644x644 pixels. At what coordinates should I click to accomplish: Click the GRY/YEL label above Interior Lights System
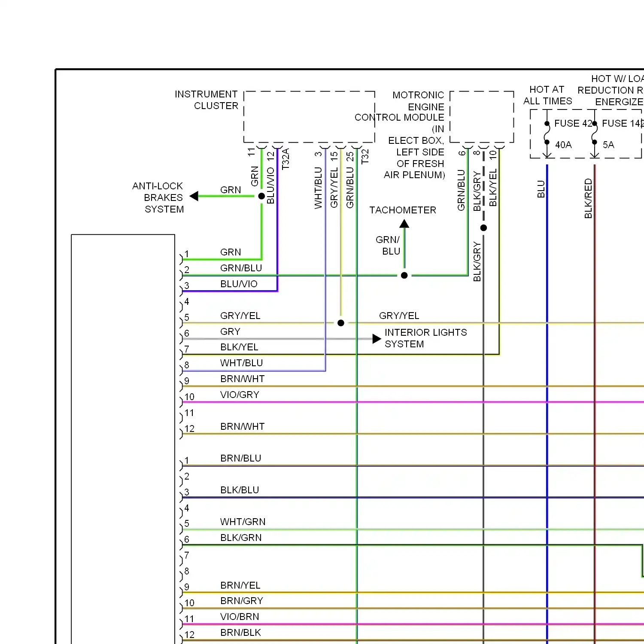[399, 316]
